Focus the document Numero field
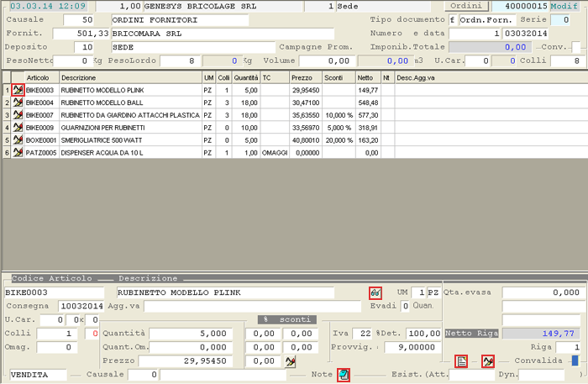The width and height of the screenshot is (588, 384). click(x=475, y=34)
